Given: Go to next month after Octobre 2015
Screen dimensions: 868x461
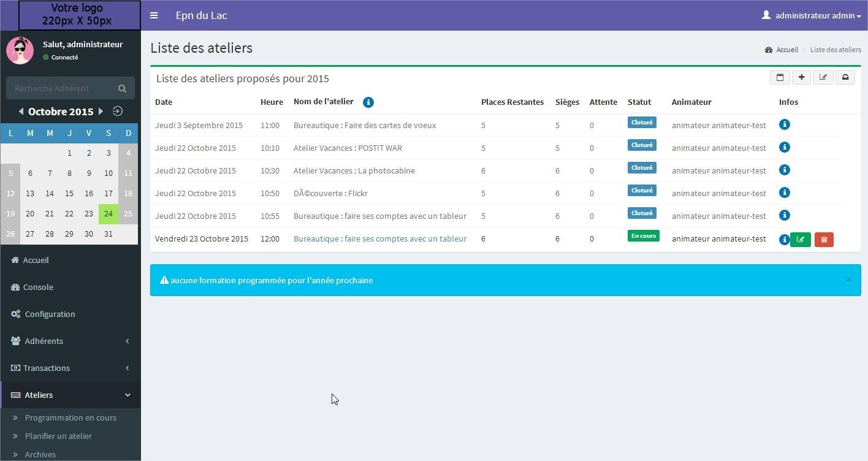Looking at the screenshot, I should 101,112.
